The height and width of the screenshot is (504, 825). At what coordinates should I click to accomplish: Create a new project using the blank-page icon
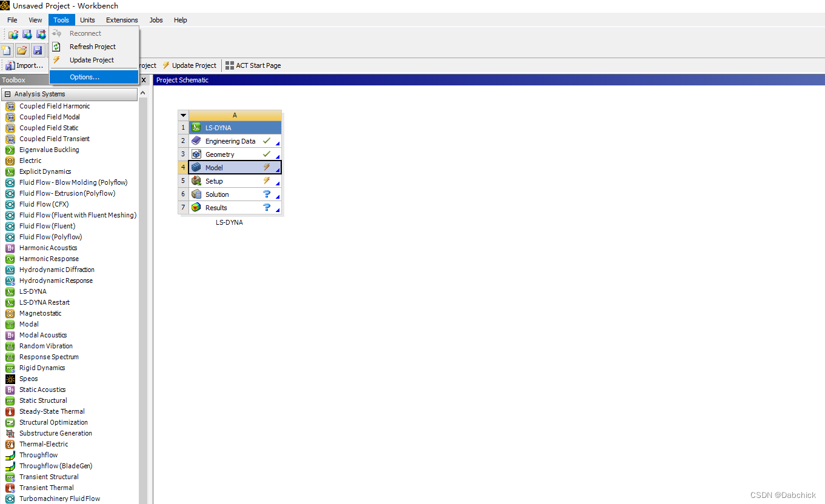(x=7, y=50)
